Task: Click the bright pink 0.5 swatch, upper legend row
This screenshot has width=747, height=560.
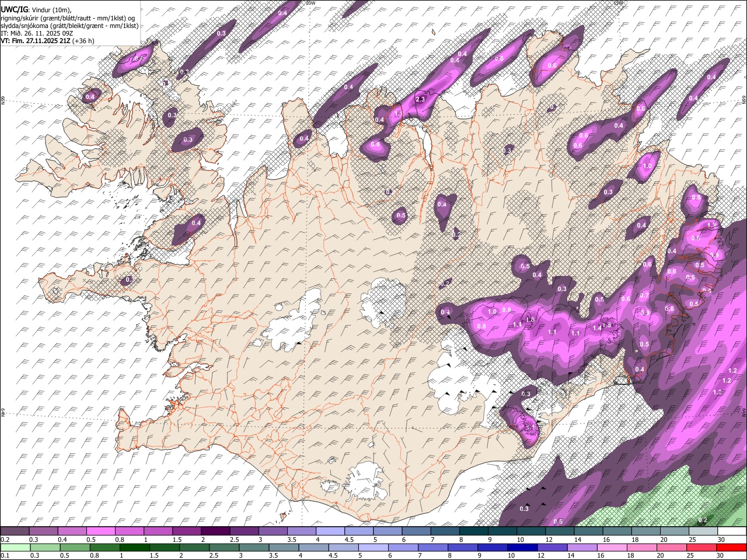Action: click(x=100, y=531)
